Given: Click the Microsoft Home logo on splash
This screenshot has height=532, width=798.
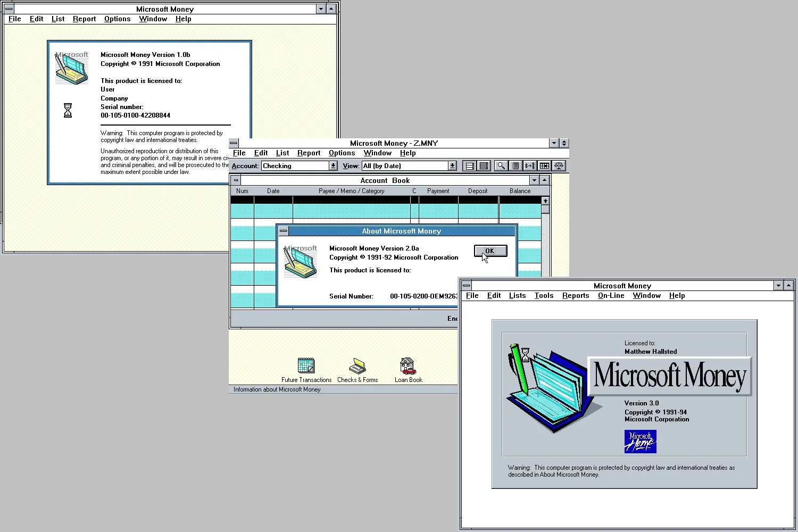Looking at the screenshot, I should click(x=640, y=442).
